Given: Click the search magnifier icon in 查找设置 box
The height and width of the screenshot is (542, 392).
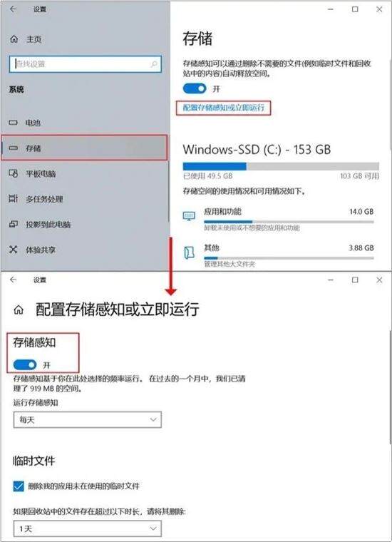Looking at the screenshot, I should pyautogui.click(x=154, y=64).
